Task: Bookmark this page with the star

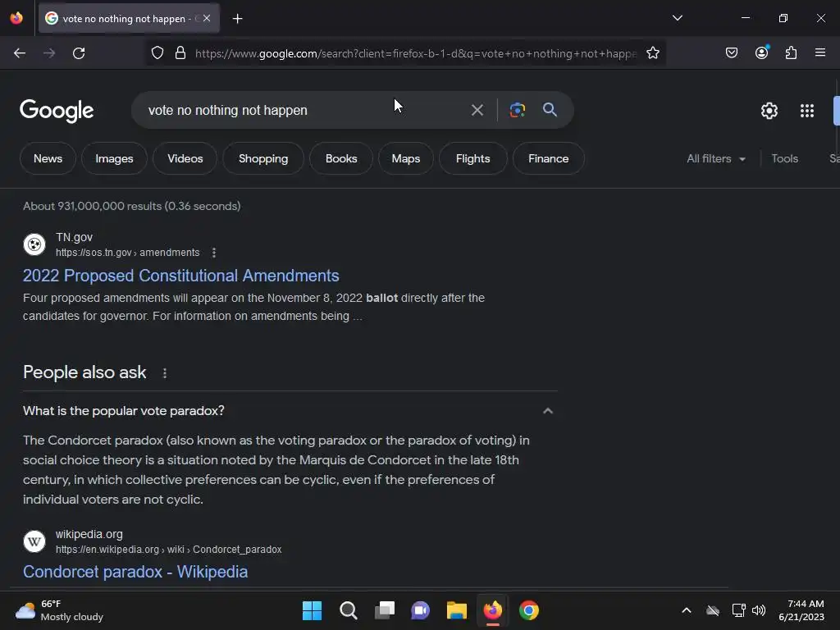Action: click(652, 53)
